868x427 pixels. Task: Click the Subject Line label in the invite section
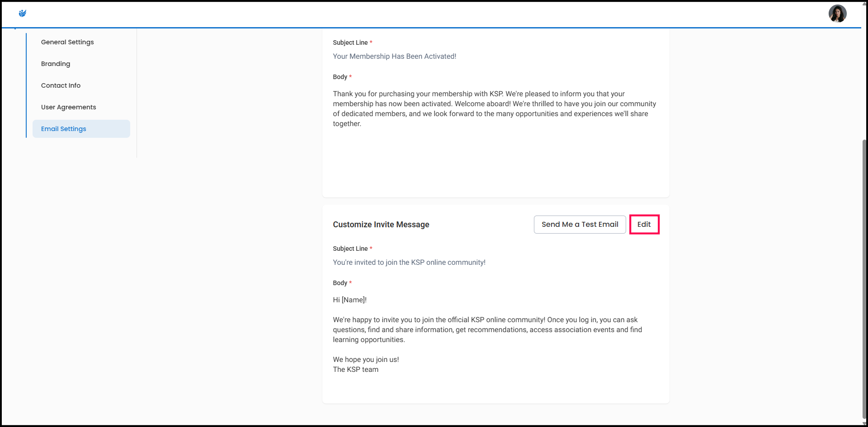[x=350, y=249]
